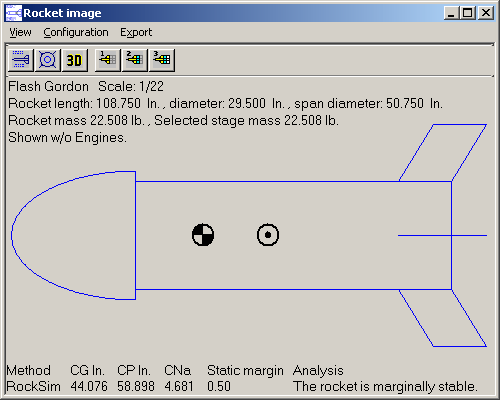Select the upper fin outline

point(443,153)
